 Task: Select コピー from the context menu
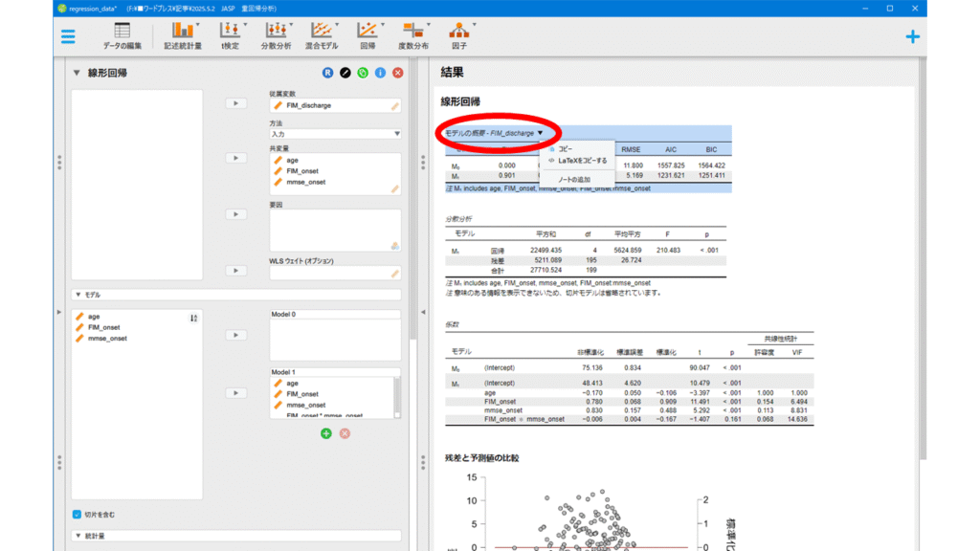(x=565, y=149)
